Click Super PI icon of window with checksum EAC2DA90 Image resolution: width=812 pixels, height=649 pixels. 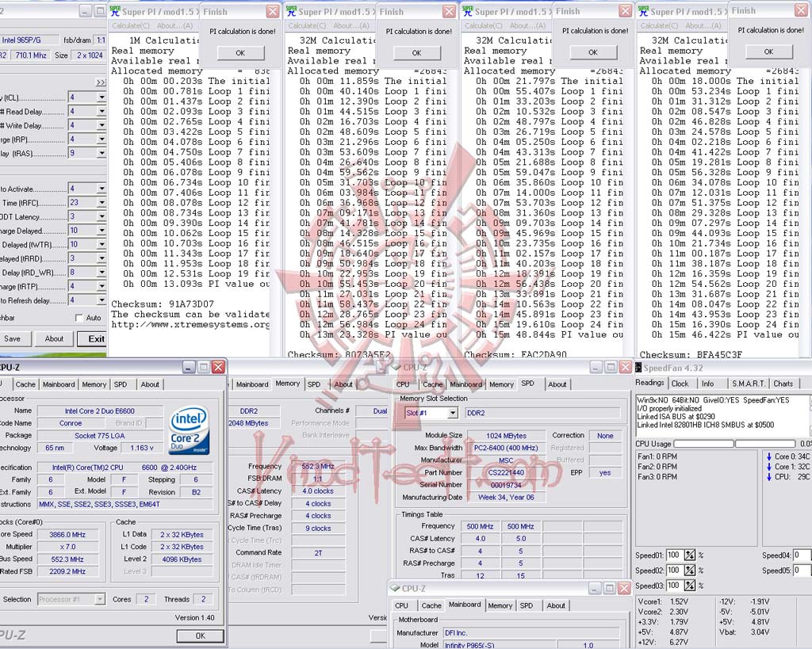(468, 11)
